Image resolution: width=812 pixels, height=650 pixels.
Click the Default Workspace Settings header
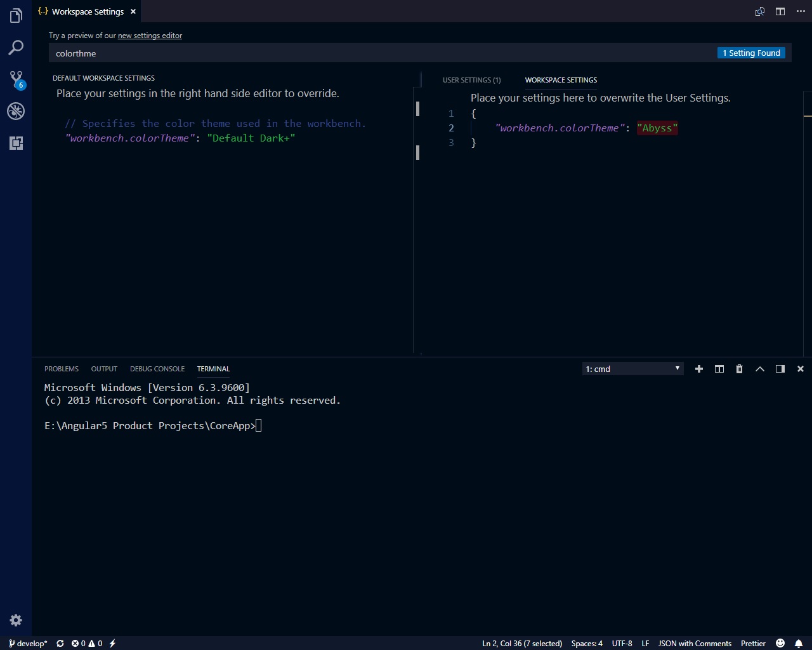[103, 78]
